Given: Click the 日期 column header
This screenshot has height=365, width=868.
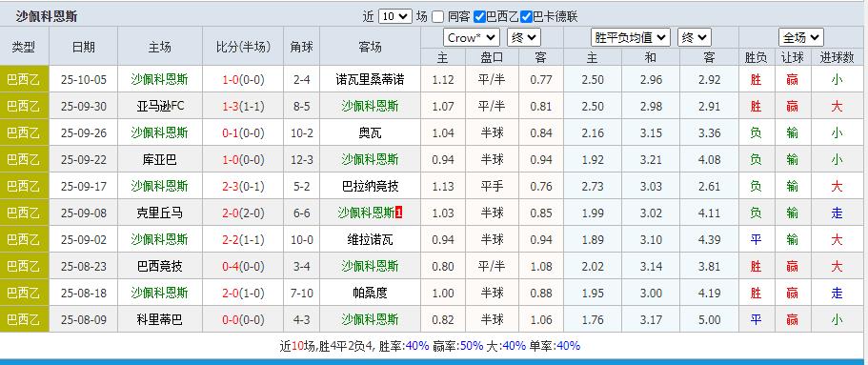Looking at the screenshot, I should click(84, 47).
